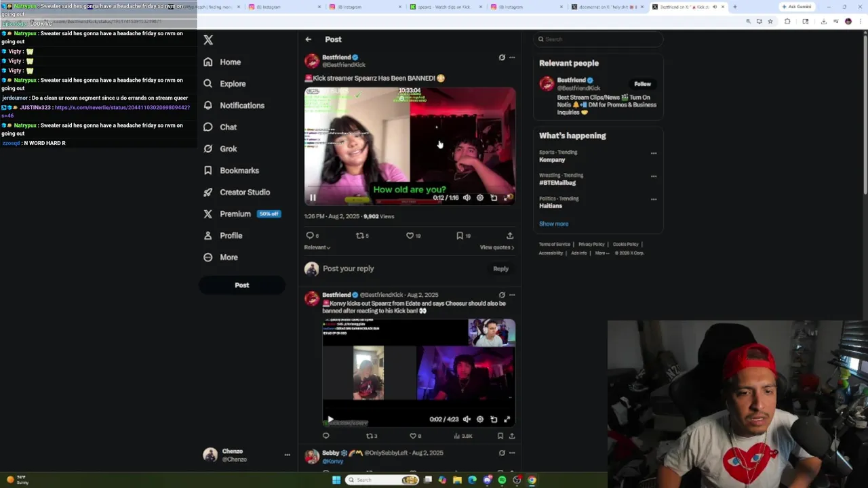Click the X logo in sidebar

[x=208, y=40]
